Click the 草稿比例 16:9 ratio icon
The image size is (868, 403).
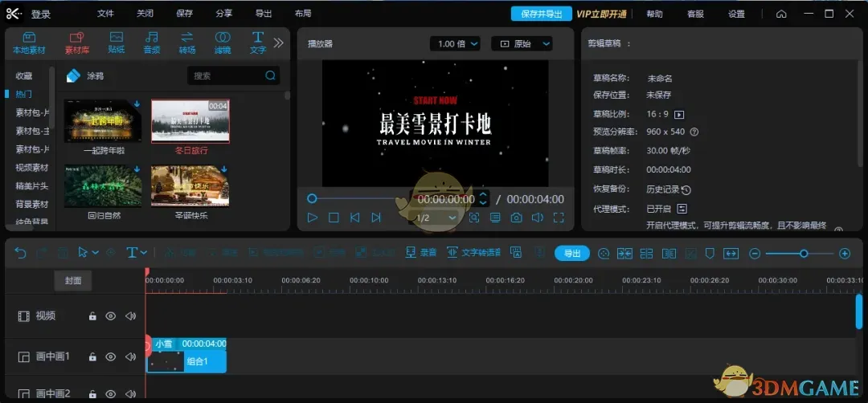coord(679,115)
